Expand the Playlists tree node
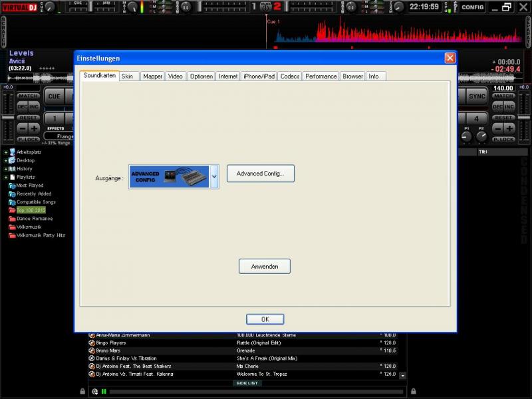The image size is (532, 399). (6, 177)
